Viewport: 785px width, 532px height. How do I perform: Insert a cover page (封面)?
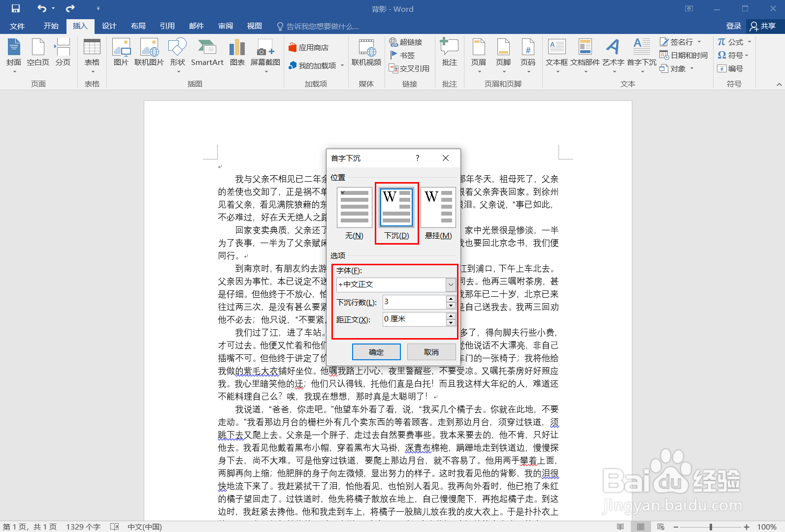coord(14,55)
